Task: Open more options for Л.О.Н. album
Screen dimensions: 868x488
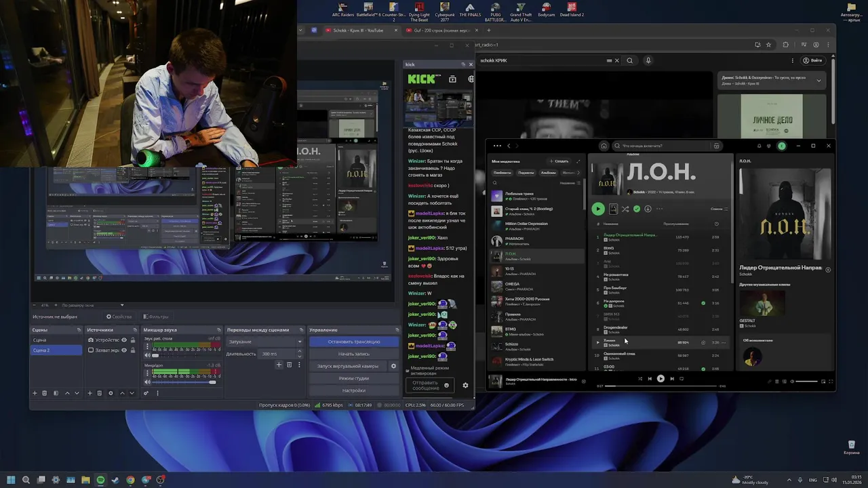Action: click(659, 209)
